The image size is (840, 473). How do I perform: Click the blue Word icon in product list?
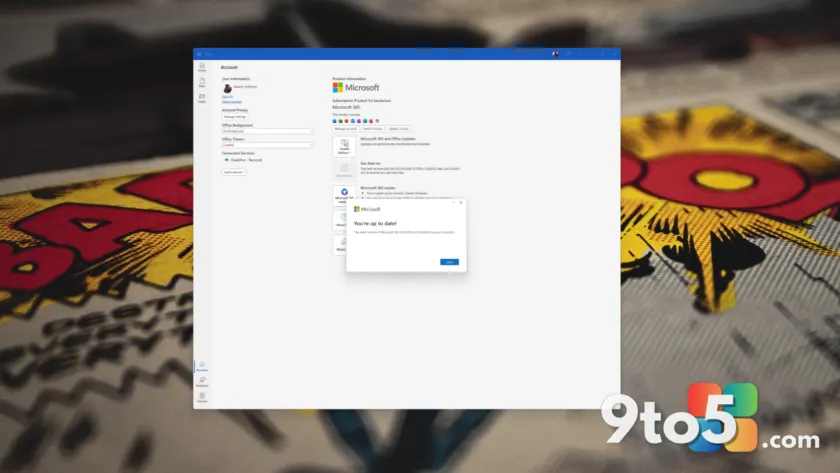click(335, 121)
